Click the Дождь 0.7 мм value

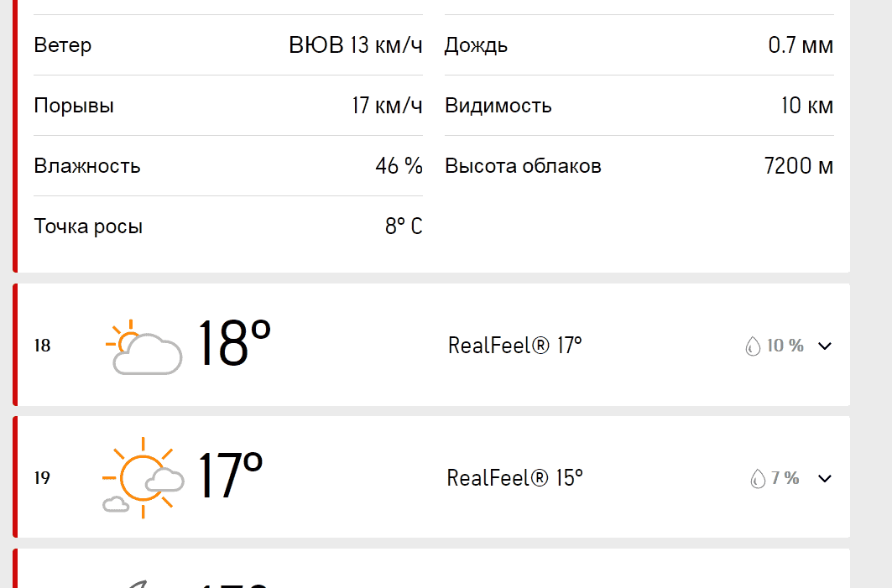(x=801, y=45)
